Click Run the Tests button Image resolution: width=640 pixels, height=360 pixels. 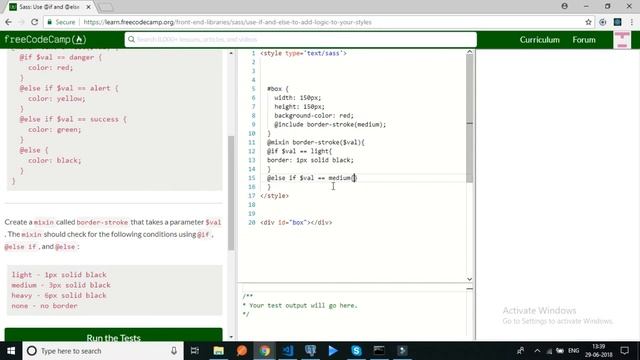click(113, 335)
